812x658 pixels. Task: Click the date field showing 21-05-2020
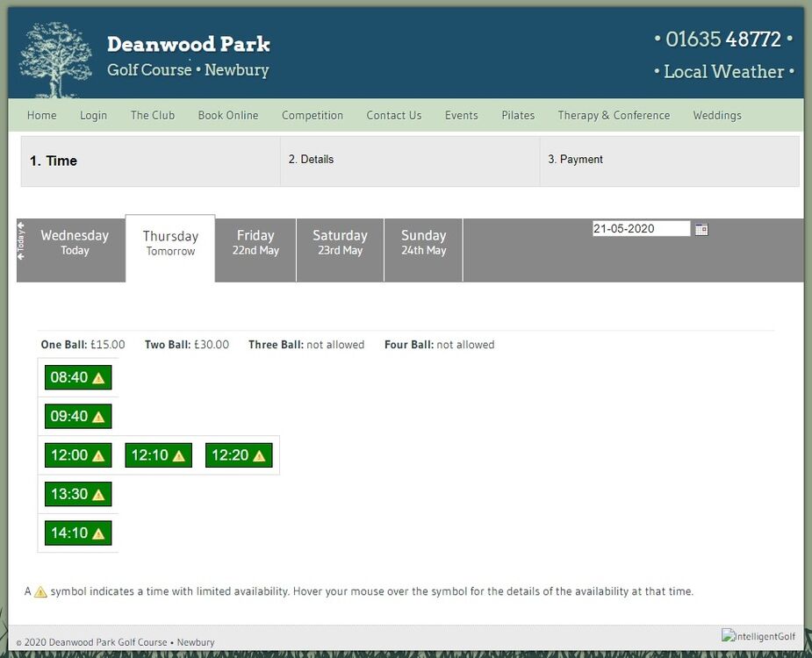pos(641,228)
